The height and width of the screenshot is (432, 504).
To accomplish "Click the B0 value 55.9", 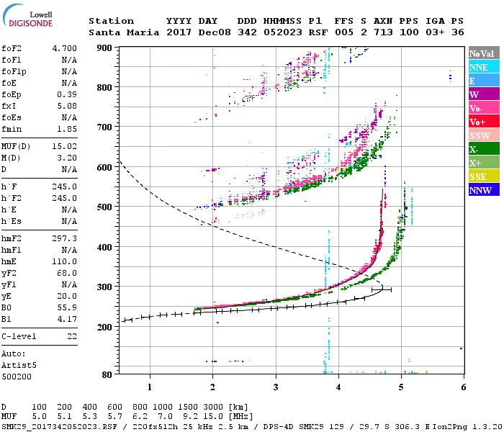I will (x=67, y=308).
